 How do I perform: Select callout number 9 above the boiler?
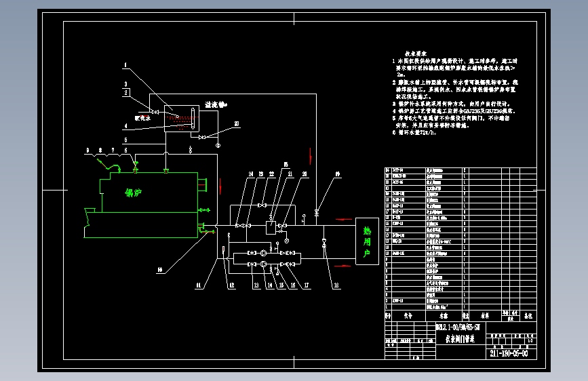point(87,150)
